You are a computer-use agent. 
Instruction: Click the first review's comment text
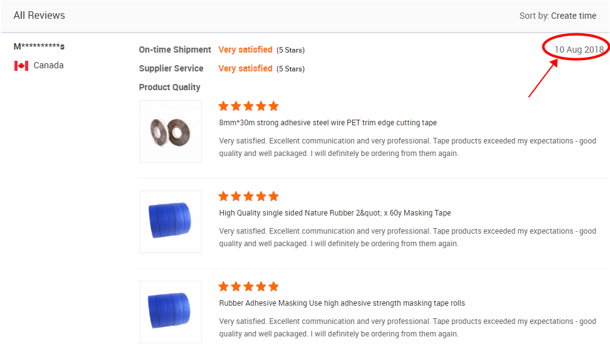407,147
